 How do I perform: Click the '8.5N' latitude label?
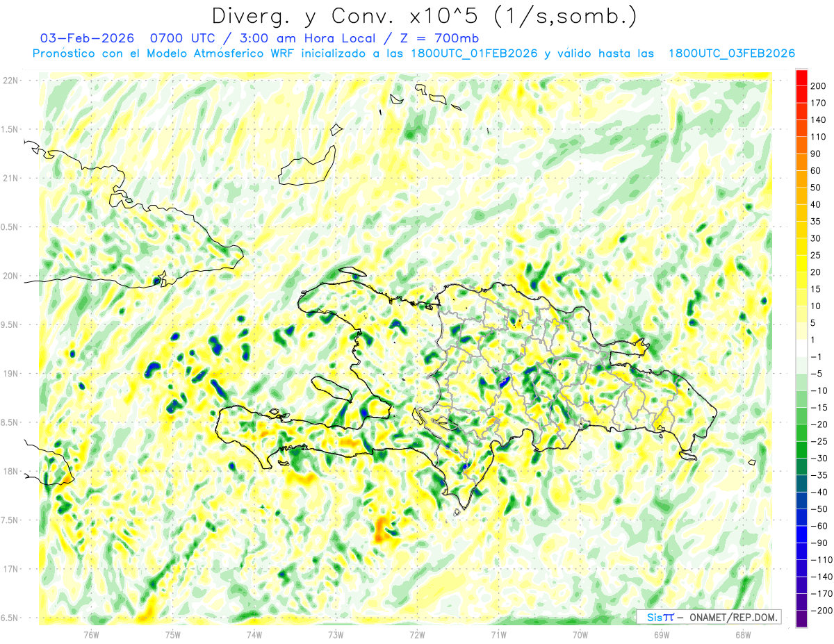click(10, 422)
